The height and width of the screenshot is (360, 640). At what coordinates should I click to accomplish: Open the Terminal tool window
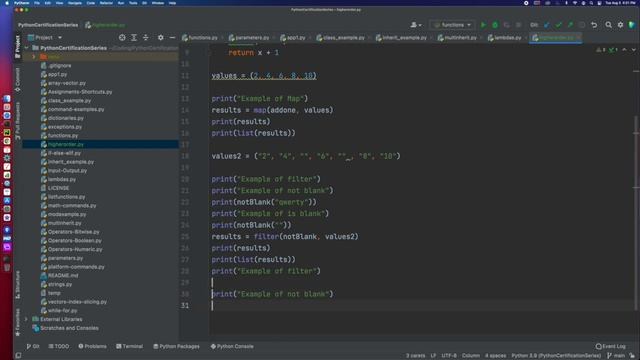pos(129,346)
